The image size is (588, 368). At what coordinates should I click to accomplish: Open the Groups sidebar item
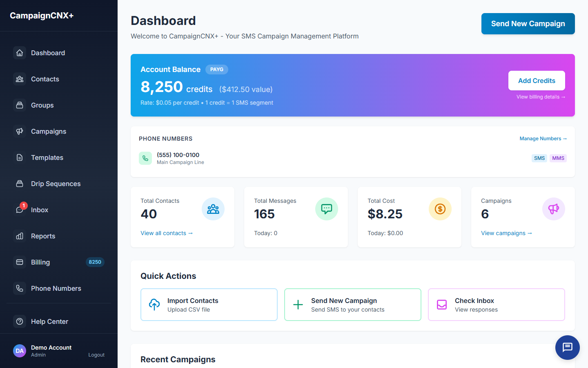[59, 105]
